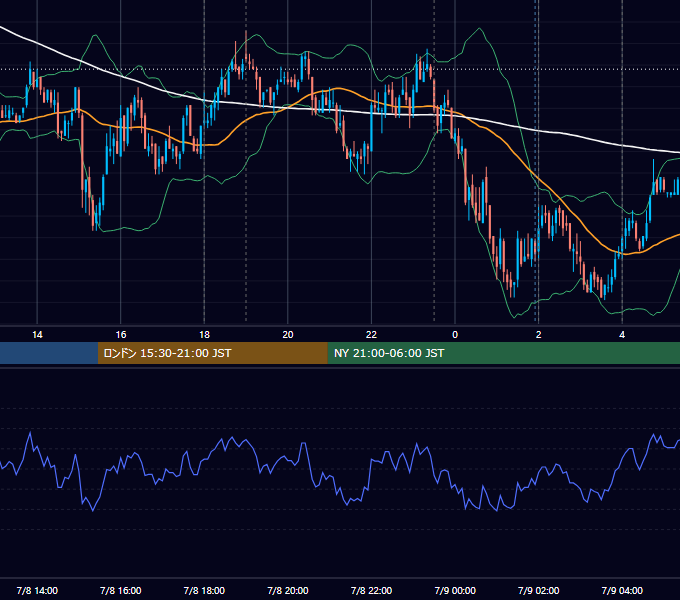Select the blue session bar before ロンドン

tap(49, 353)
